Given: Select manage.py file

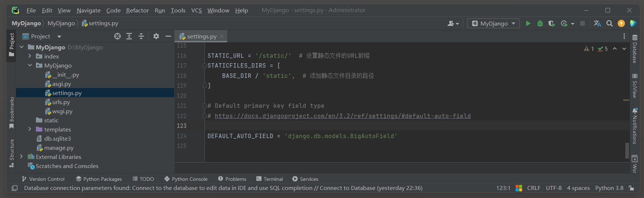Looking at the screenshot, I should 55,148.
